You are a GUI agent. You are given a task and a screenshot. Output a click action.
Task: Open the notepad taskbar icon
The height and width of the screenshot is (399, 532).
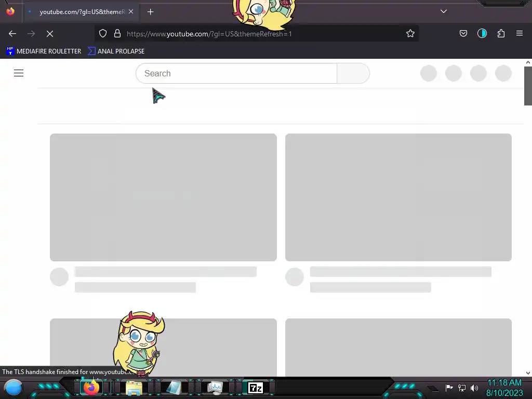point(174,388)
